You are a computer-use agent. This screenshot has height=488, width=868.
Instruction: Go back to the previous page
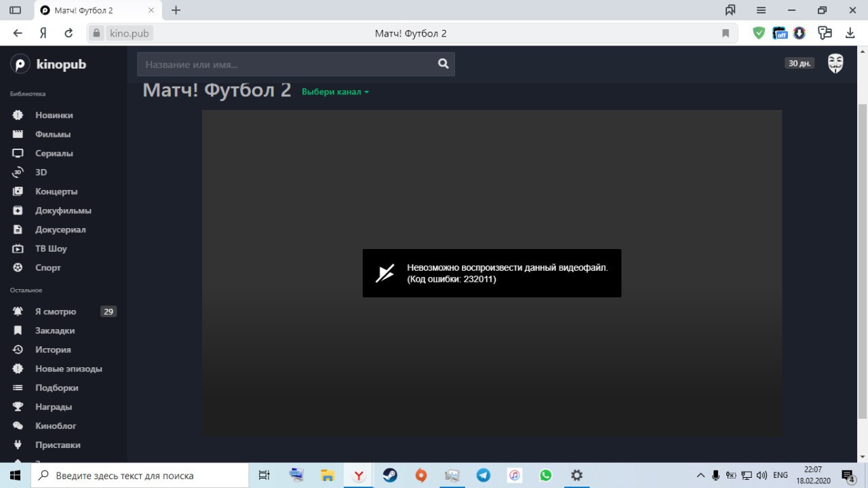point(18,33)
